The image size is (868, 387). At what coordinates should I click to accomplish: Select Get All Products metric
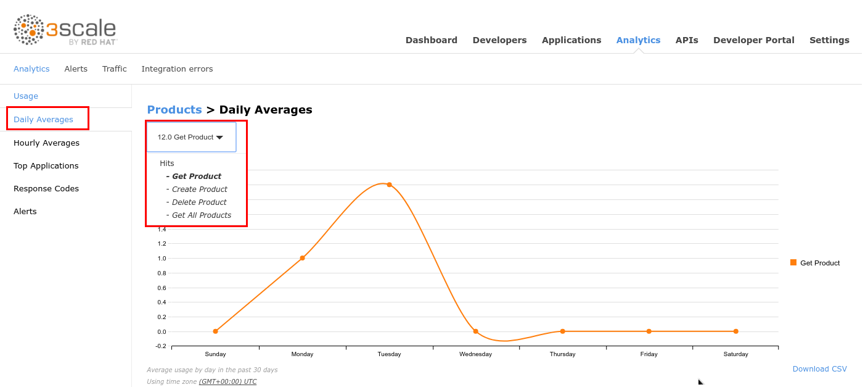point(201,215)
